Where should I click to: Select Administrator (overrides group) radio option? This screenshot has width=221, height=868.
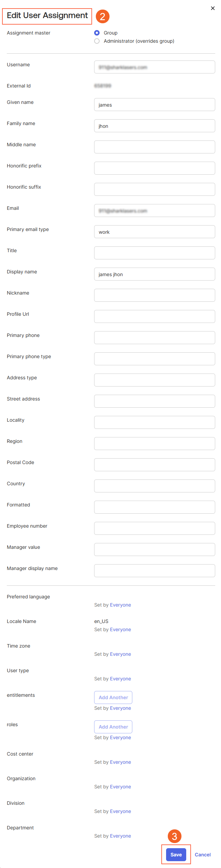point(97,41)
